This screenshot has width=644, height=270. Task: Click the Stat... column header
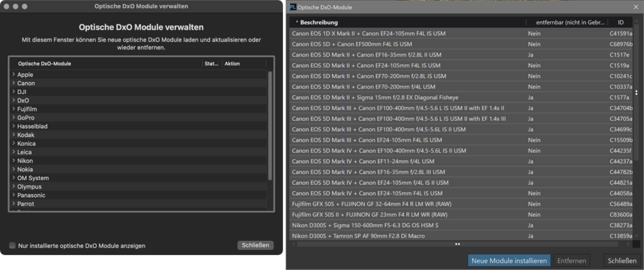(x=212, y=63)
